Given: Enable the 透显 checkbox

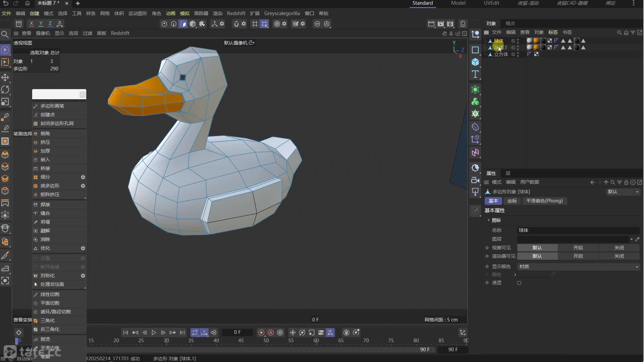Looking at the screenshot, I should pos(519,283).
